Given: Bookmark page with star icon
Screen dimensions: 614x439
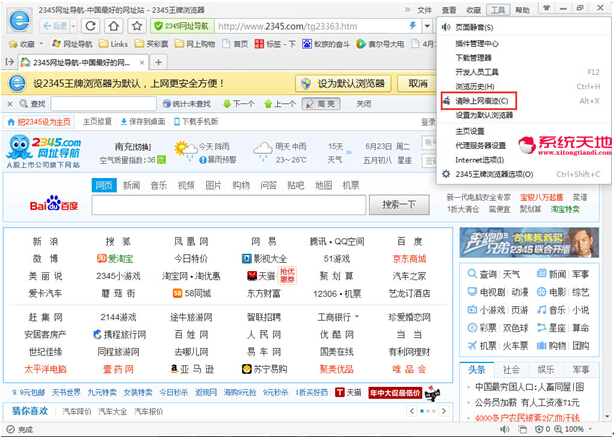Looking at the screenshot, I should tap(137, 26).
